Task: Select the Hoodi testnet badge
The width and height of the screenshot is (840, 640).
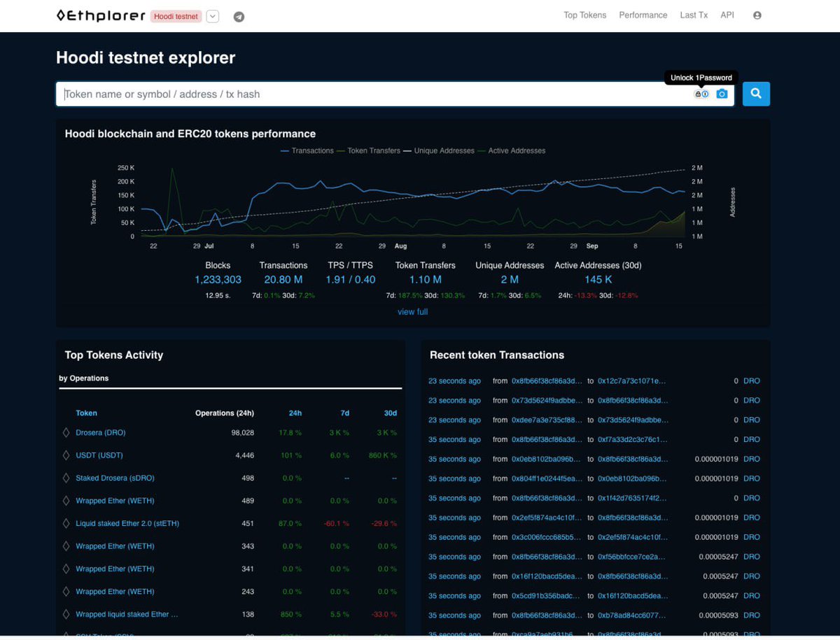Action: coord(176,16)
